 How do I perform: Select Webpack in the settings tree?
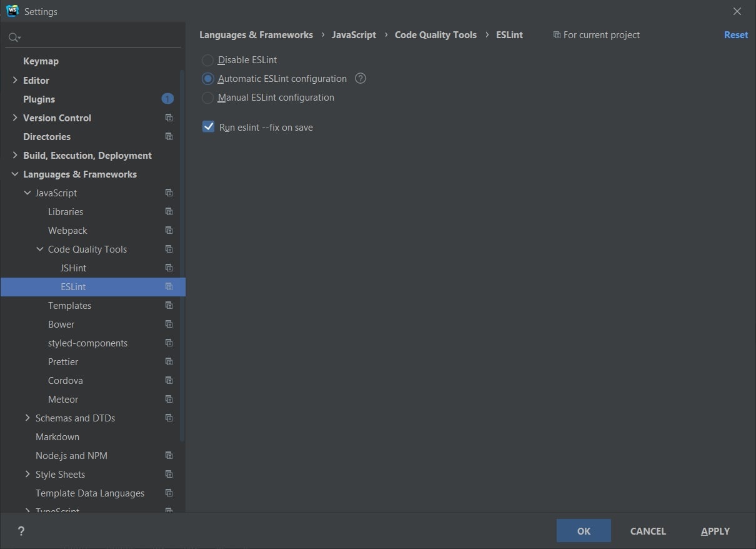(x=67, y=230)
